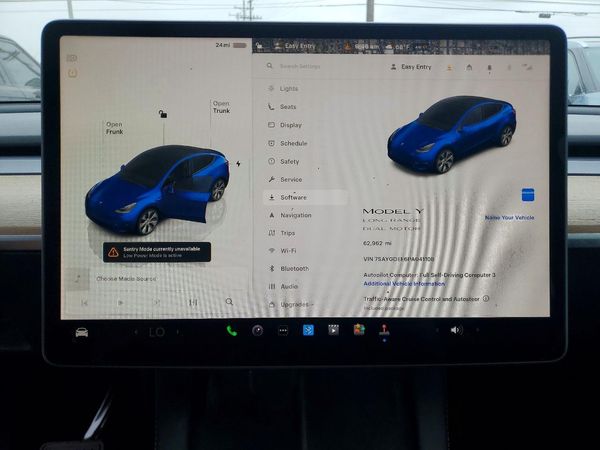
Task: Tap the HomeLink house icon
Action: tap(469, 68)
